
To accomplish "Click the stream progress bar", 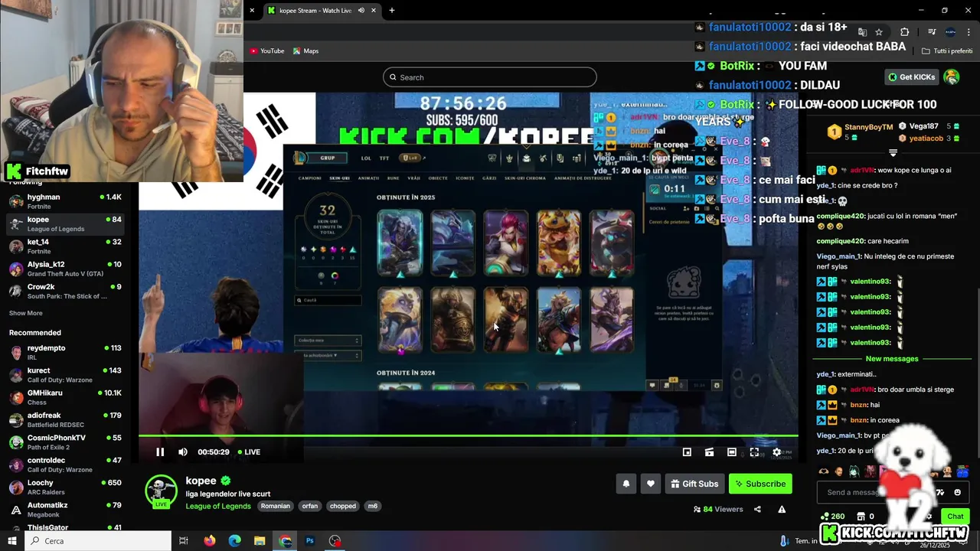I will [468, 436].
